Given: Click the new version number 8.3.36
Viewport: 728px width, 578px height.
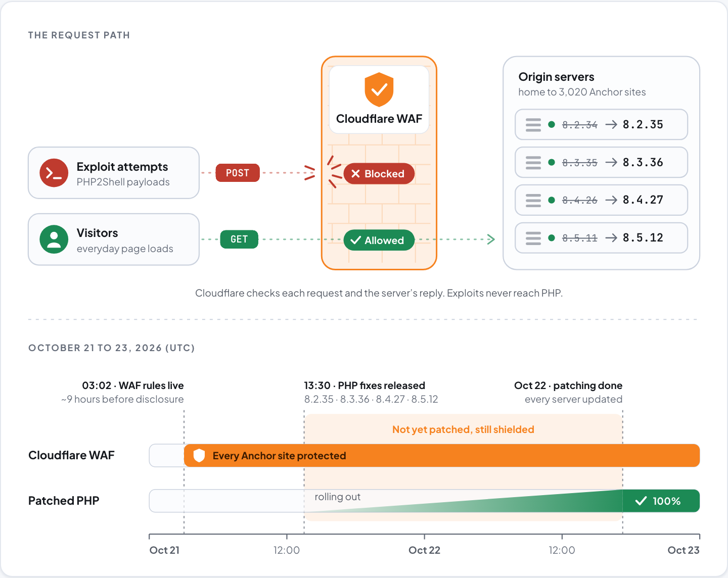Looking at the screenshot, I should tap(643, 162).
